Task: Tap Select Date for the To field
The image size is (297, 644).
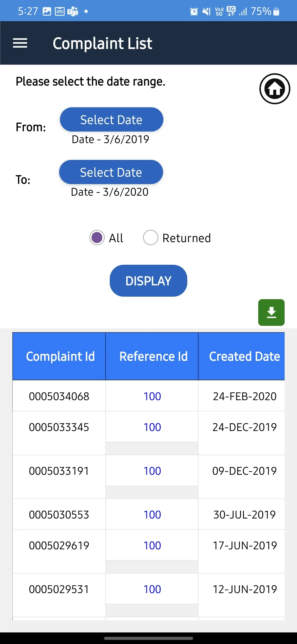Action: coord(111,172)
